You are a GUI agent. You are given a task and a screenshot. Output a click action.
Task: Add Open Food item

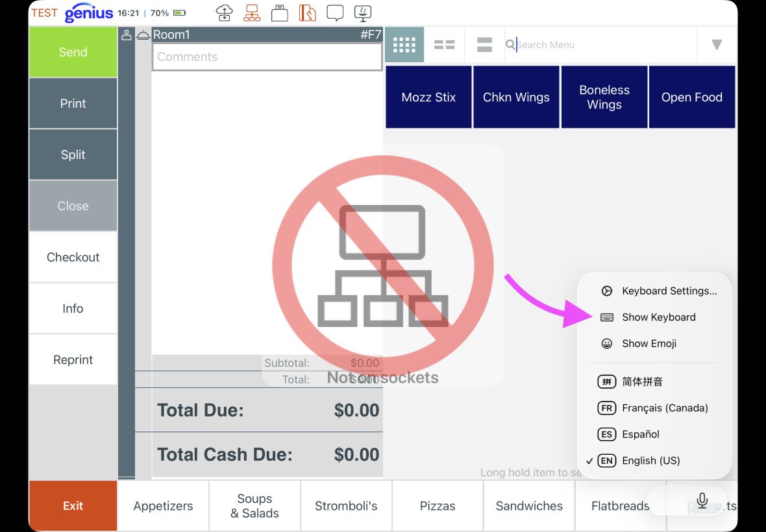[x=692, y=97]
